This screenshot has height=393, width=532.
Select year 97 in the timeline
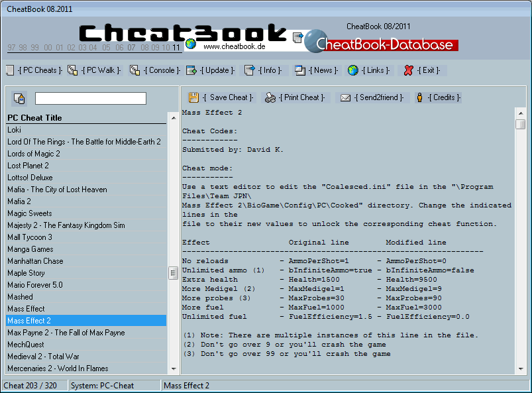tap(11, 48)
